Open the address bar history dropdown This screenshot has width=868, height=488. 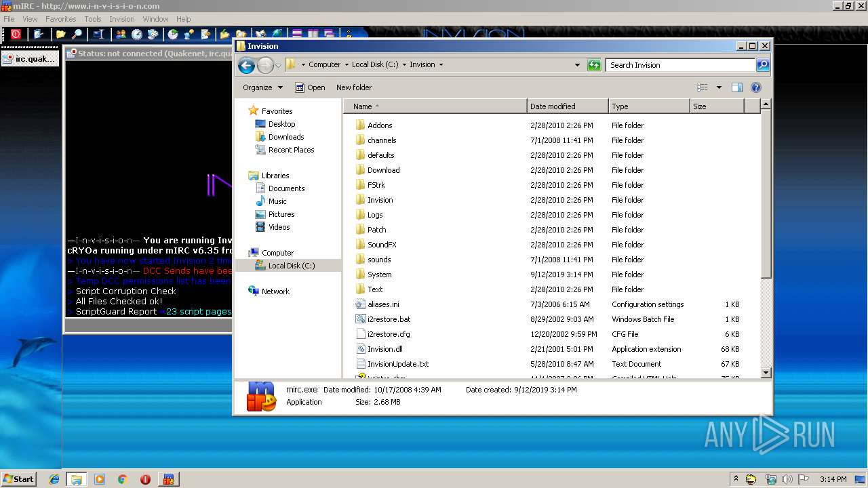pos(577,65)
